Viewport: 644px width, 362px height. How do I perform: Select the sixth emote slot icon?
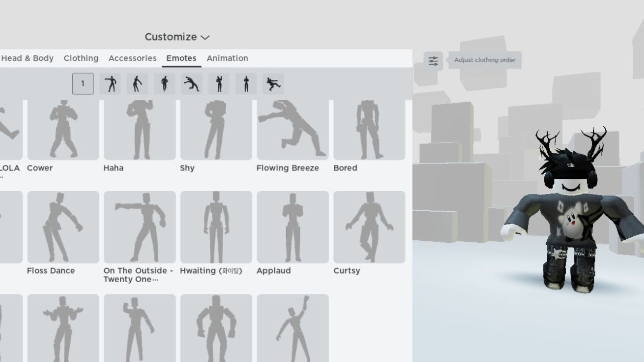tap(219, 84)
